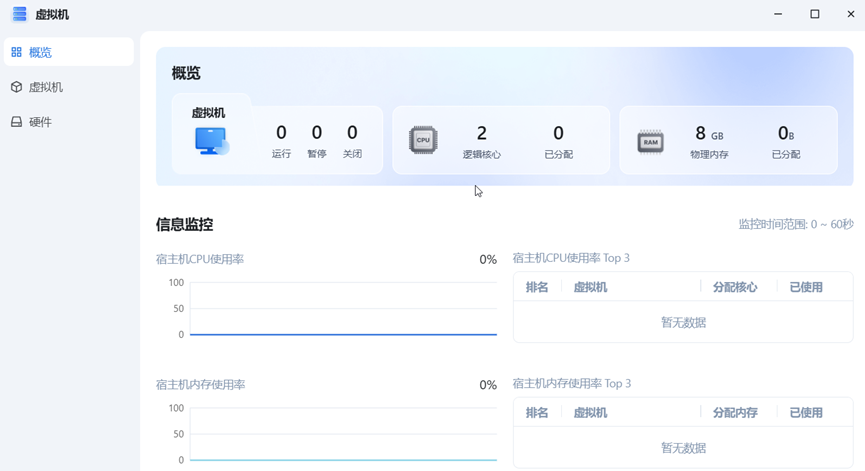Click 暂无数据 in memory Top 3 table
The width and height of the screenshot is (865, 471).
coord(684,448)
